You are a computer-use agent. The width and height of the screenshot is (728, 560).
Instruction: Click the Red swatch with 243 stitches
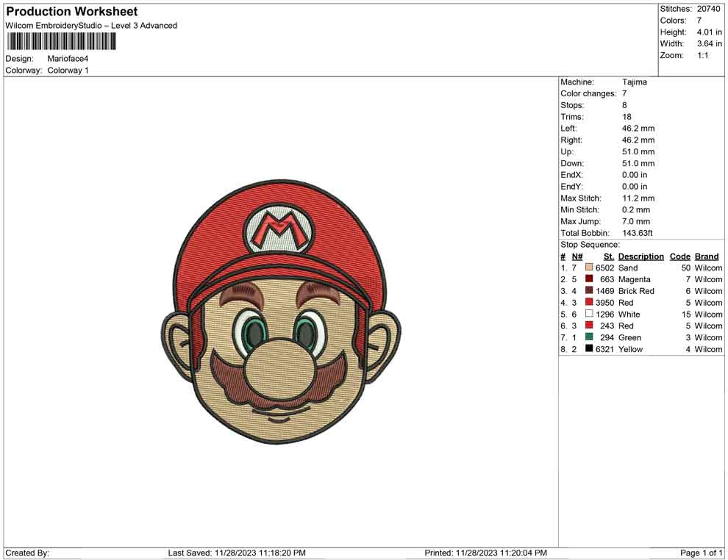(589, 326)
